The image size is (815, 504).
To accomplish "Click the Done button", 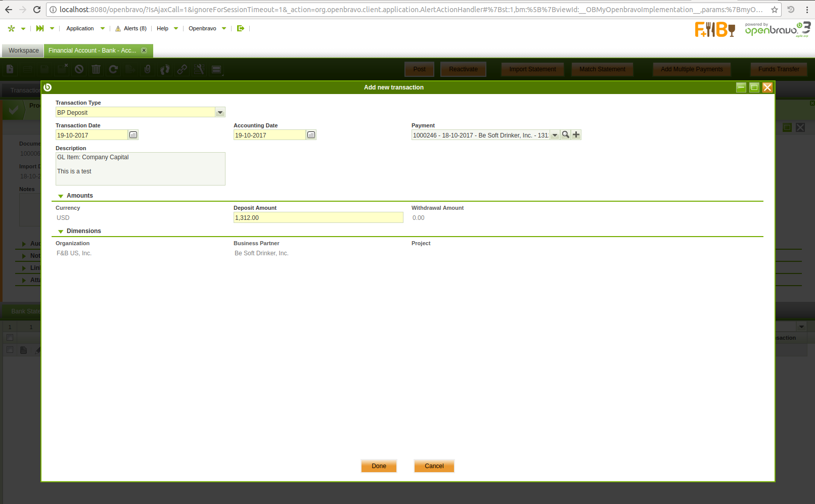I will [x=379, y=466].
